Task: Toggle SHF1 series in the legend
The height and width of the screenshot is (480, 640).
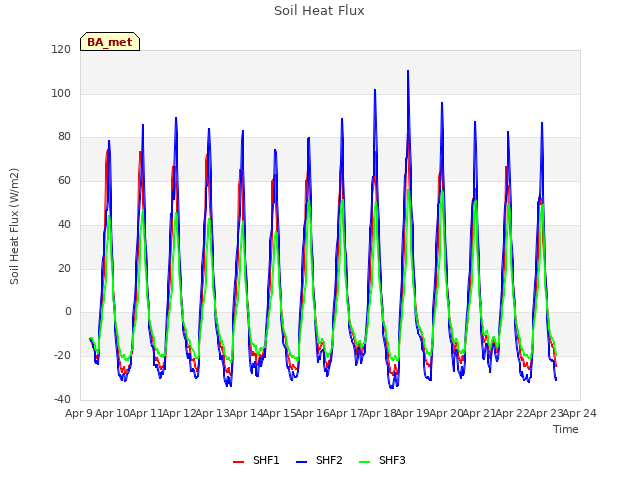Action: 256,460
